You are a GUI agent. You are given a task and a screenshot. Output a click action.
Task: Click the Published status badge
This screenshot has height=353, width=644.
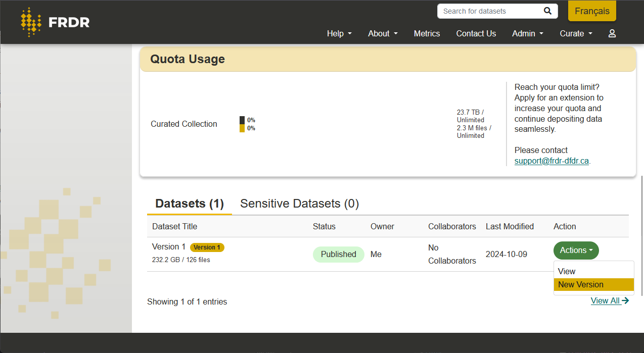(x=338, y=255)
